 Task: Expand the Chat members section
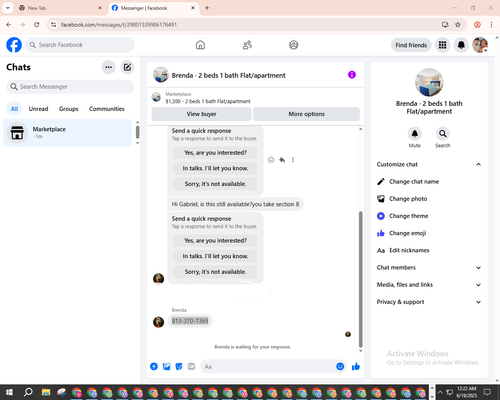[429, 268]
